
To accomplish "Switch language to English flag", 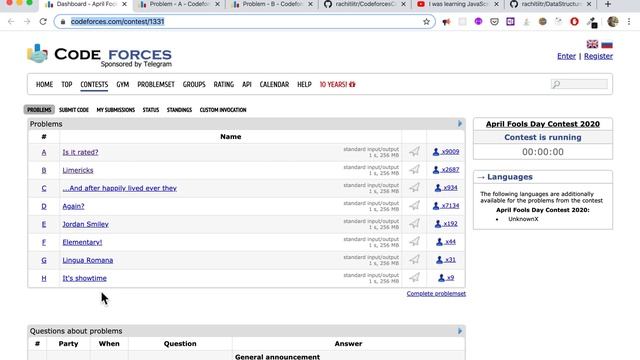I will [x=592, y=44].
